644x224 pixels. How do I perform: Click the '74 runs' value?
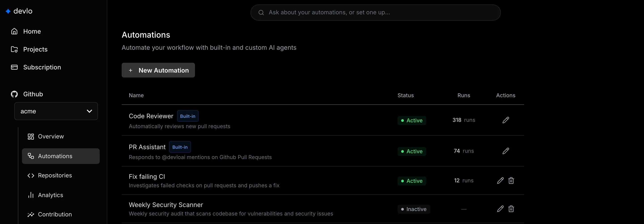pyautogui.click(x=464, y=151)
